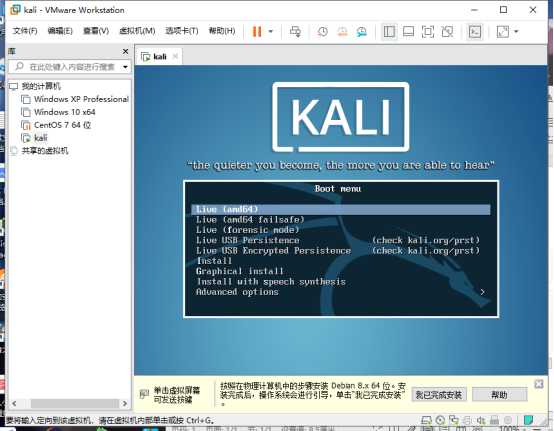Select 共享的虚拟机 in the library

[x=45, y=151]
